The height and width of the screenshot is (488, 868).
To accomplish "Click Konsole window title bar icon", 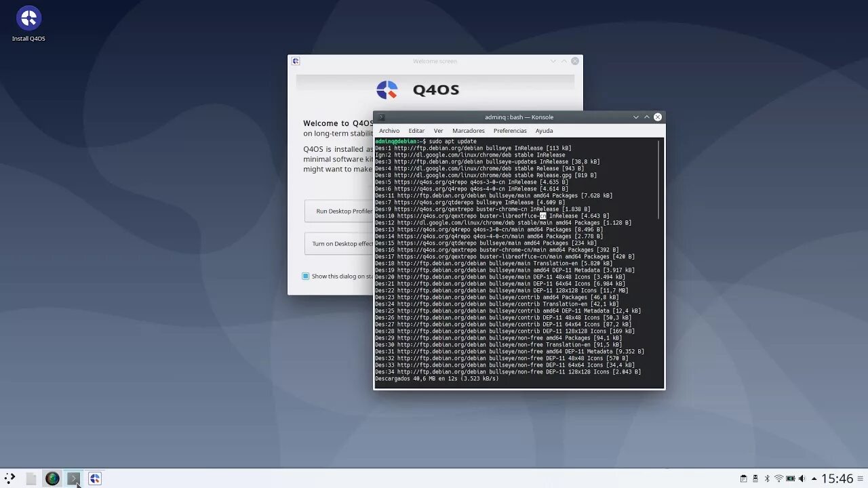I will [381, 117].
